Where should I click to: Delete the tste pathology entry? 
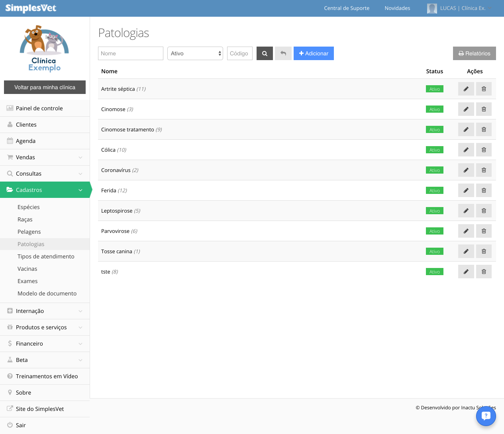(484, 272)
